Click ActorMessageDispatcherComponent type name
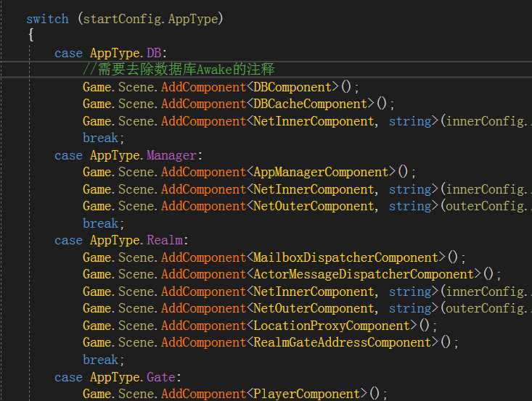Viewport: 532px width, 401px height. coord(364,274)
